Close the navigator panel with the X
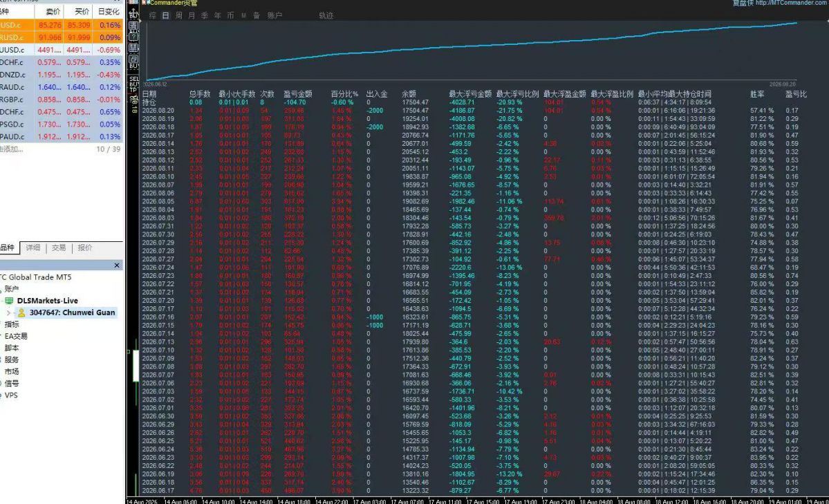 pyautogui.click(x=117, y=265)
